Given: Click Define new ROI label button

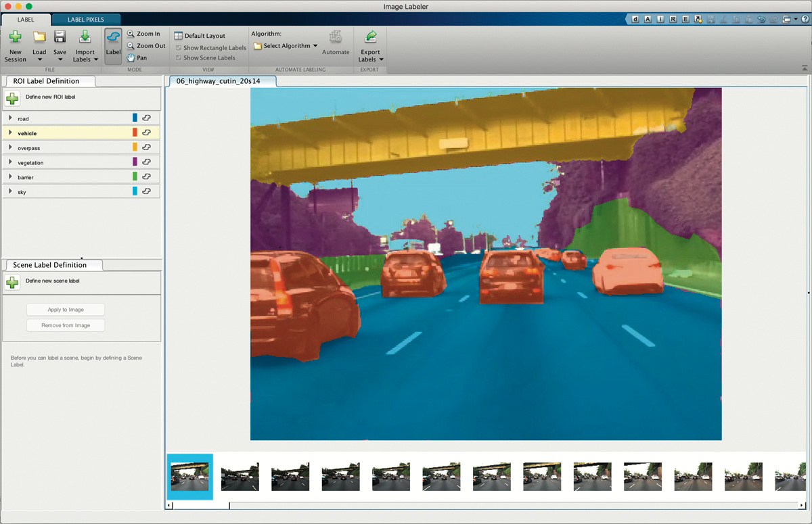Looking at the screenshot, I should (x=12, y=99).
